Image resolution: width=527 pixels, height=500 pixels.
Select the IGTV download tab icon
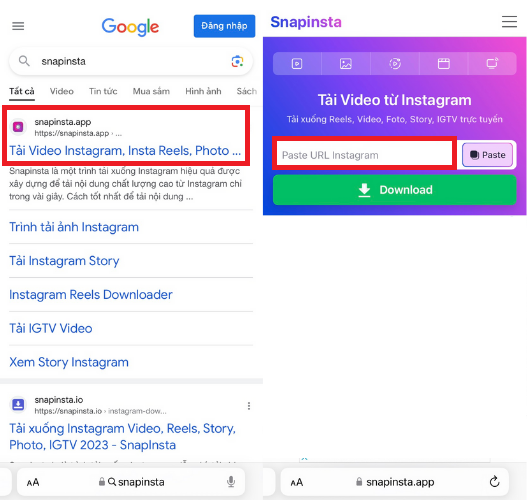(444, 64)
